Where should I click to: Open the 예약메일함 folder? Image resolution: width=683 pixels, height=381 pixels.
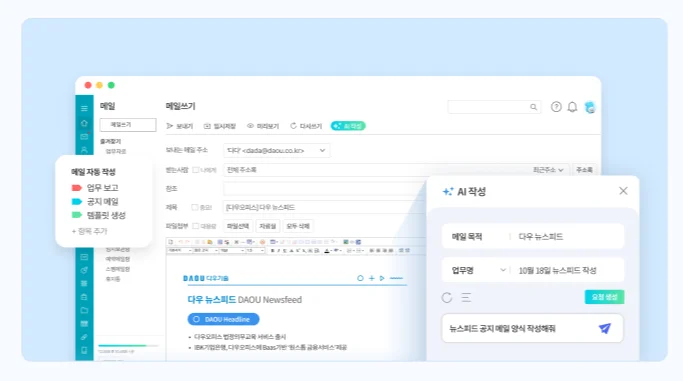pyautogui.click(x=118, y=259)
